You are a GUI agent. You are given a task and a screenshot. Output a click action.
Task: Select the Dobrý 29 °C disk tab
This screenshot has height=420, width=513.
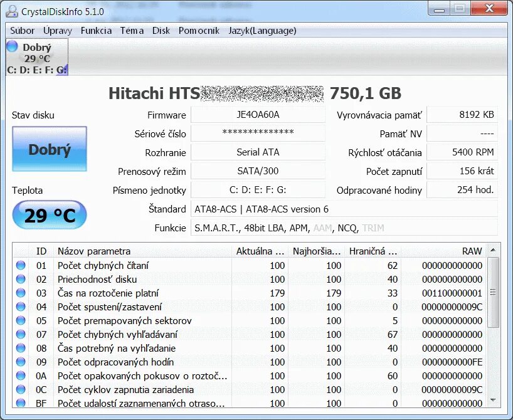click(37, 57)
